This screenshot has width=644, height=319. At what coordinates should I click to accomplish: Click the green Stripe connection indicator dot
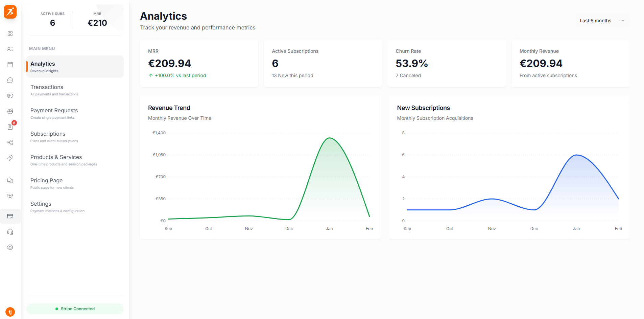[x=56, y=309]
